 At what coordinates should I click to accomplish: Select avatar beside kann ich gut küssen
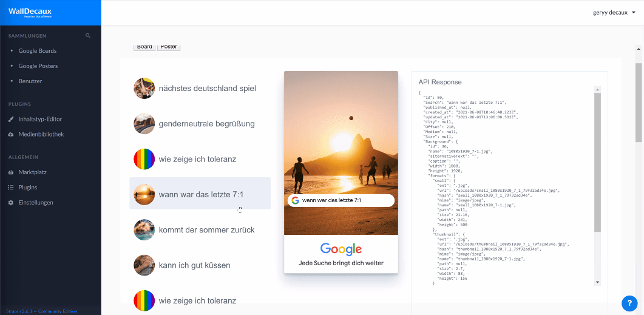(x=144, y=265)
